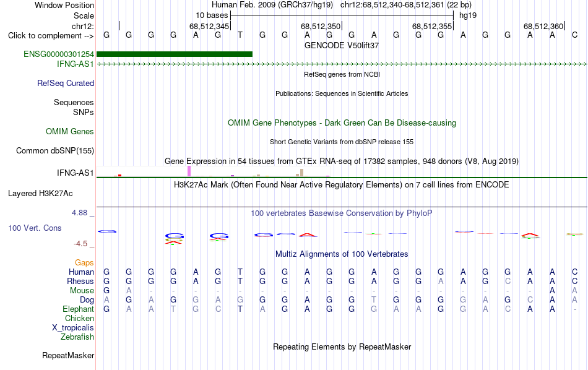Select the Mouse alignment row label
Image resolution: width=588 pixels, height=370 pixels.
[82, 291]
